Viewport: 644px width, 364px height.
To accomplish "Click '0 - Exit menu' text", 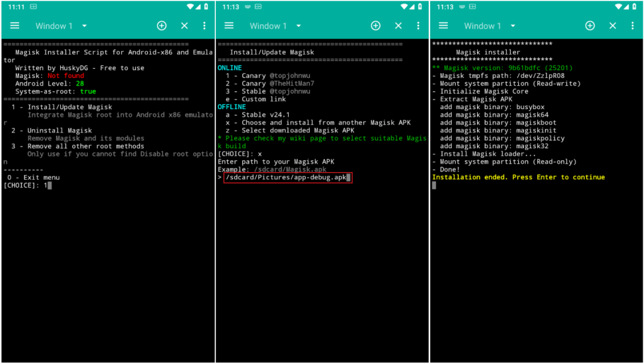I will tap(33, 178).
